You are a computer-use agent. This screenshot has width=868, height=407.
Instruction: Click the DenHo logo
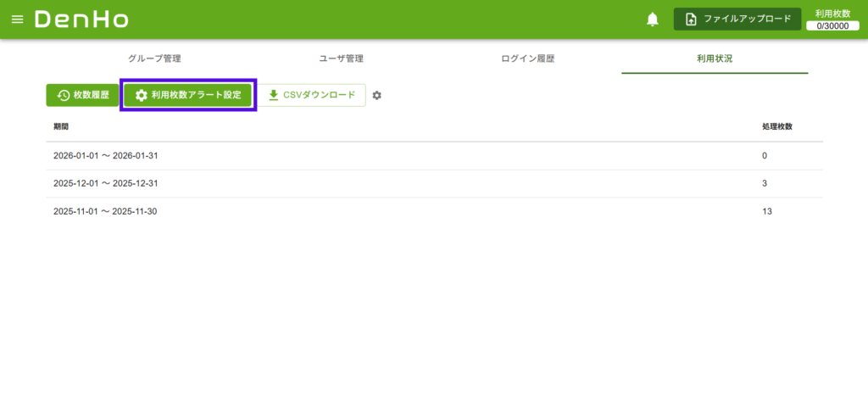[81, 20]
